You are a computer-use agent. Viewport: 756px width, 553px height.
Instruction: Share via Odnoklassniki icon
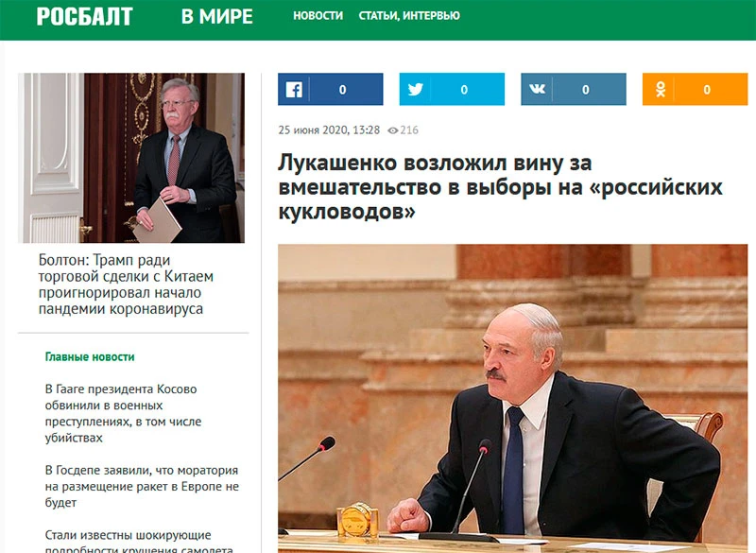click(660, 90)
